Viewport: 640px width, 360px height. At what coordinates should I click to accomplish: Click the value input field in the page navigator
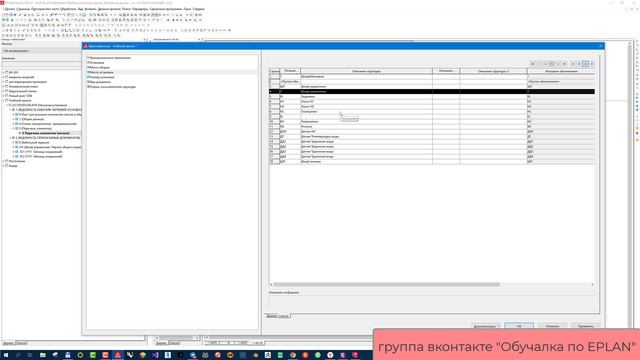coord(41,64)
